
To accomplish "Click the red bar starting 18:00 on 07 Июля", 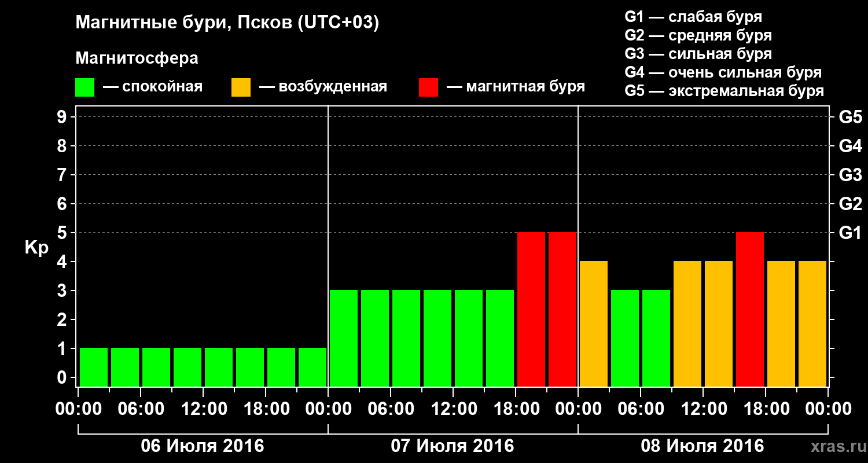I will [x=531, y=309].
